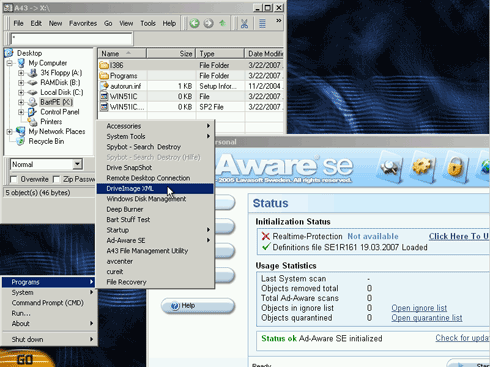The width and height of the screenshot is (490, 367).
Task: Expand the Local Disk (C:) node
Action: 21,92
